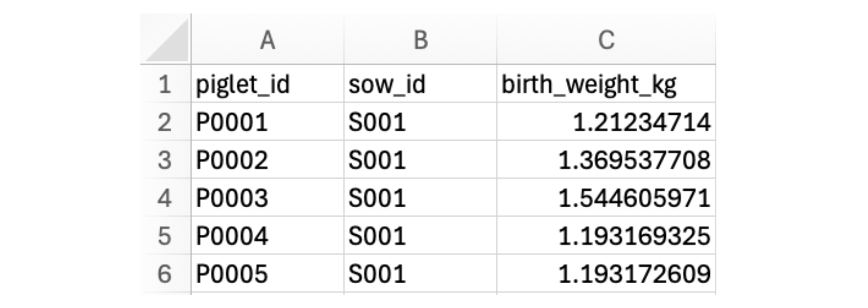868x308 pixels.
Task: Select row 6 header
Action: [x=165, y=274]
